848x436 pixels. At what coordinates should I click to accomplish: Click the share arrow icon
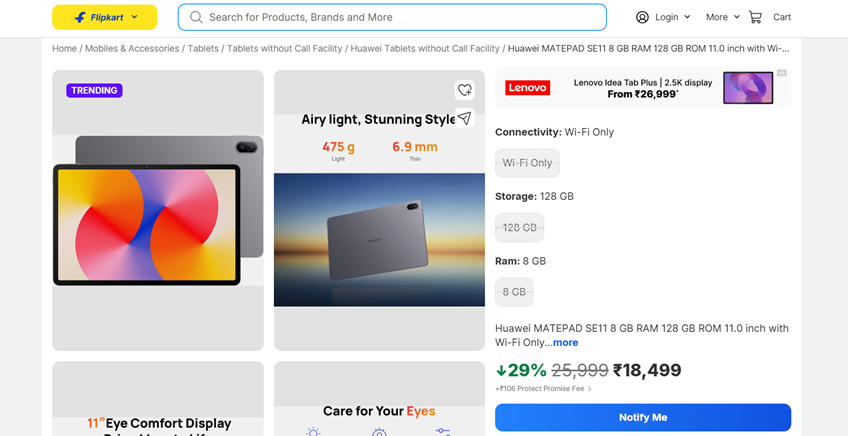click(464, 118)
